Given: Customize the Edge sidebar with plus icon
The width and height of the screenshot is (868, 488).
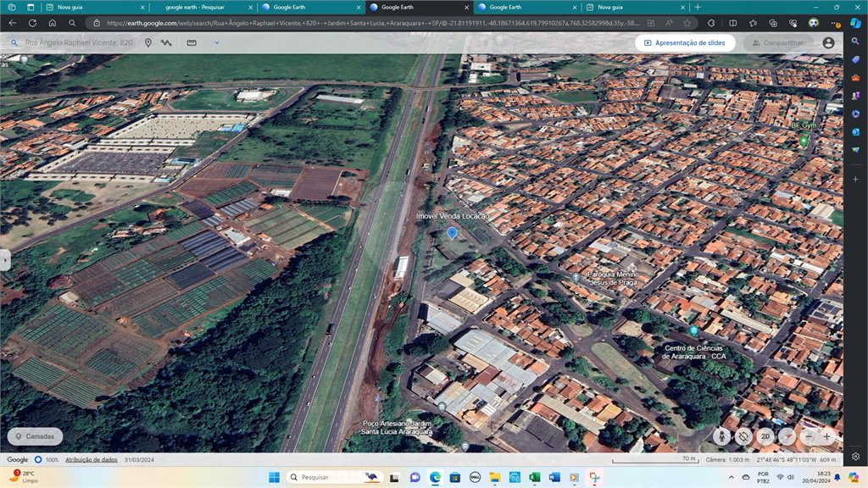Looking at the screenshot, I should tap(856, 180).
